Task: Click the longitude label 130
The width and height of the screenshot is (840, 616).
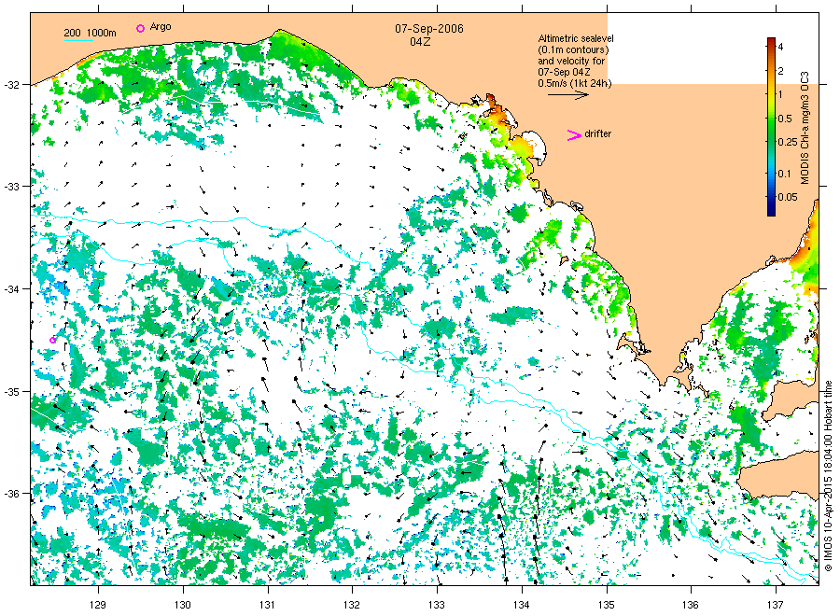Action: (183, 606)
